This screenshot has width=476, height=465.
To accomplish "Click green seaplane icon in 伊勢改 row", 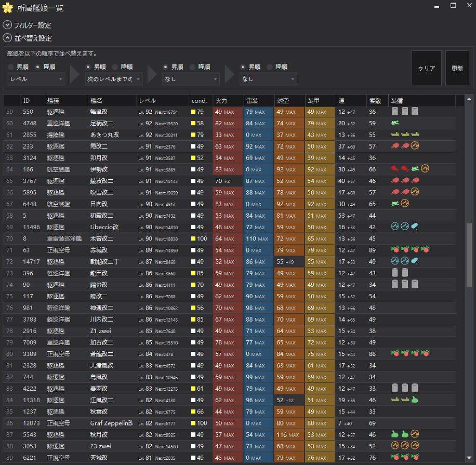I will point(415,169).
